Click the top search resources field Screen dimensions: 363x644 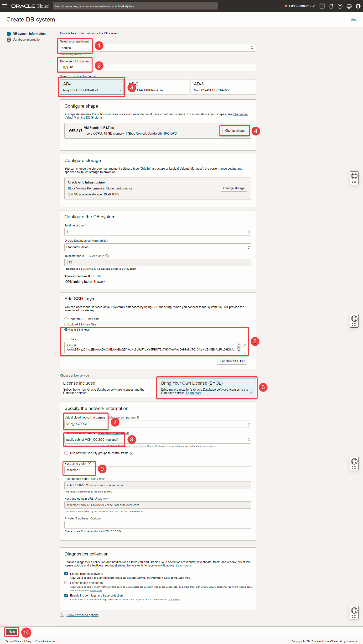[135, 6]
